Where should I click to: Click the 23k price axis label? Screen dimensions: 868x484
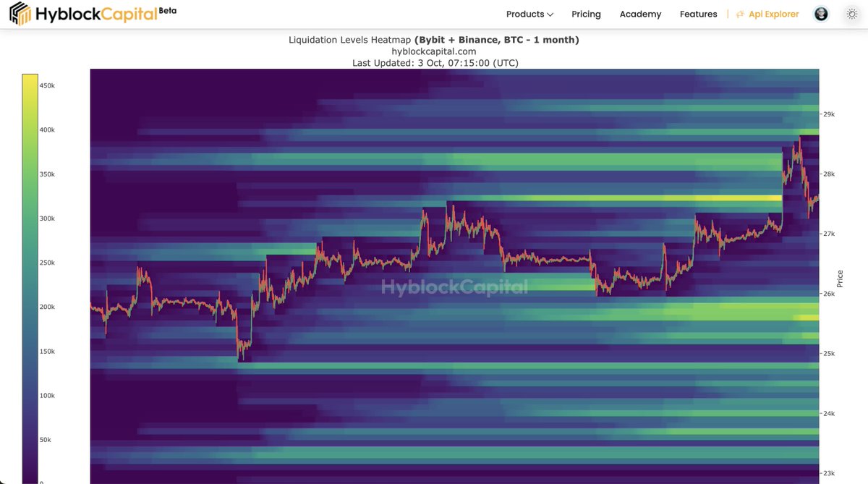[x=829, y=473]
